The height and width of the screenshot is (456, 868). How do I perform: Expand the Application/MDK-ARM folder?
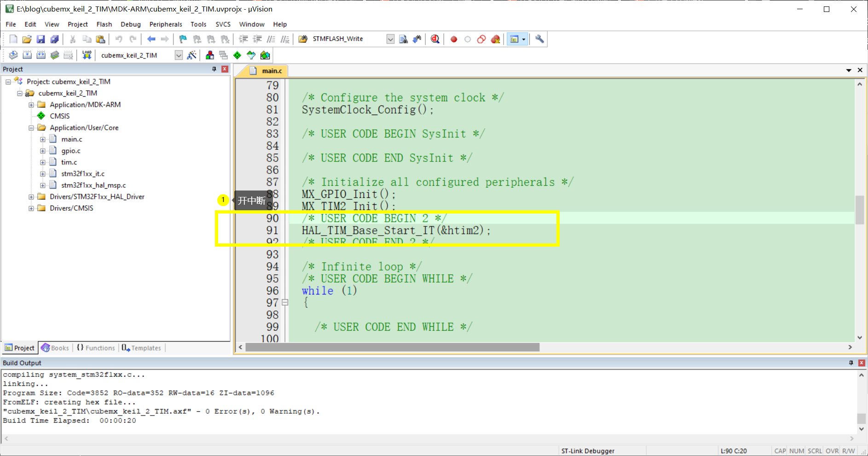(31, 104)
